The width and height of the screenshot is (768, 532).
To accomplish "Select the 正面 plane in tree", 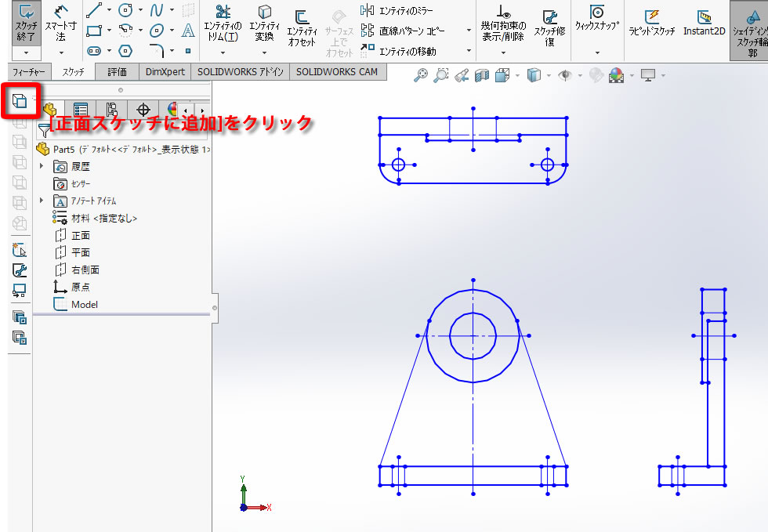I will [72, 236].
